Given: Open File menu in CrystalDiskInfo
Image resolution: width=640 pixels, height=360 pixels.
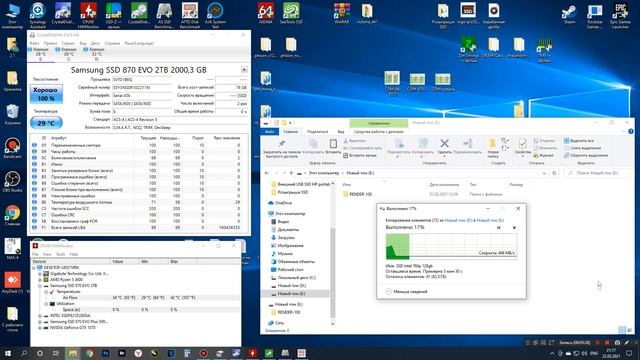Looking at the screenshot, I should 34,43.
